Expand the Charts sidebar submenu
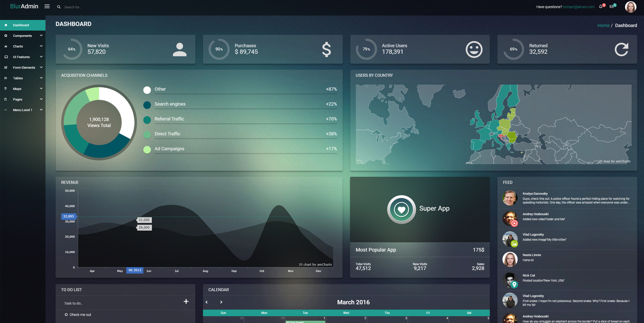 (18, 46)
